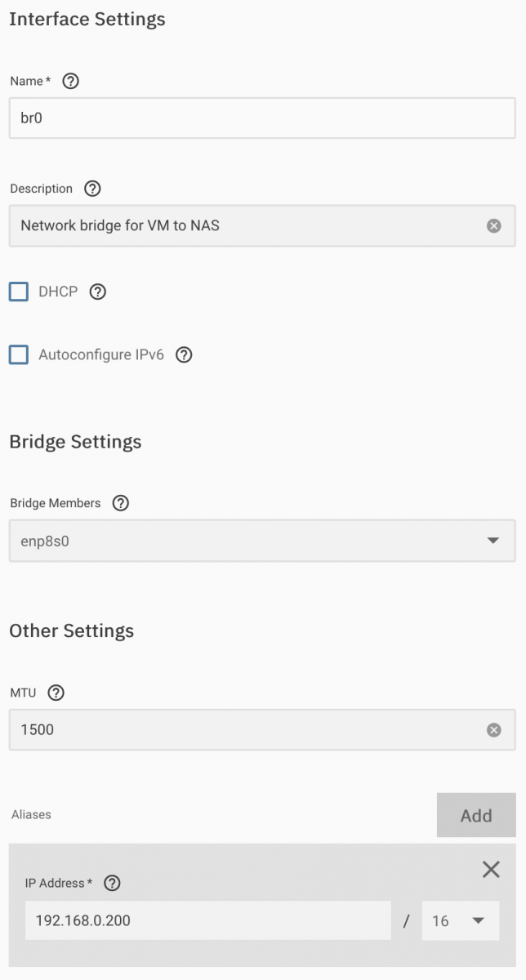Show help for Description field
This screenshot has width=526, height=980.
pyautogui.click(x=93, y=189)
